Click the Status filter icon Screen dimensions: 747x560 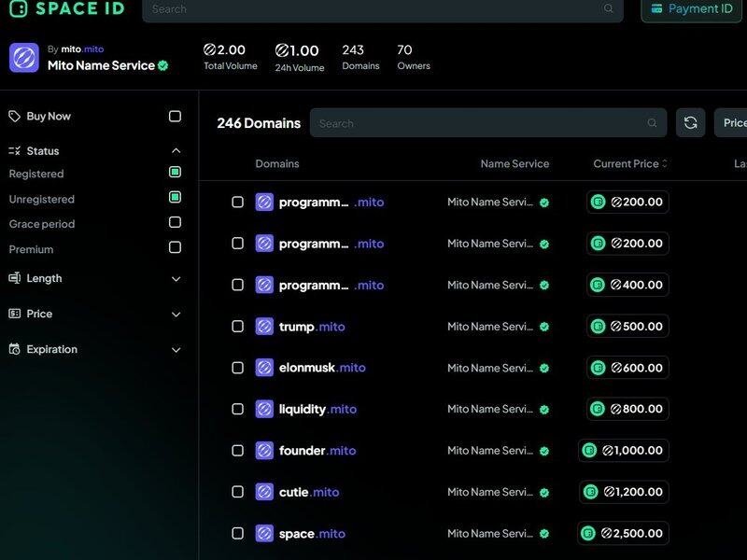point(15,151)
